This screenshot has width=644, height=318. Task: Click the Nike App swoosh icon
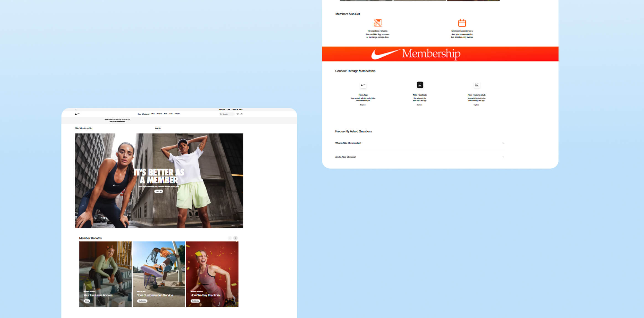coord(363,85)
